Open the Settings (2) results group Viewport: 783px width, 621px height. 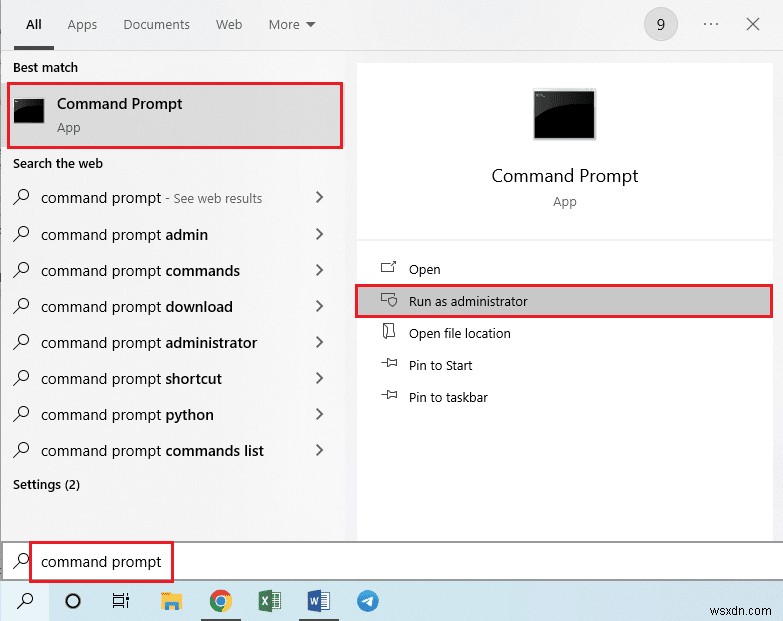pos(46,485)
